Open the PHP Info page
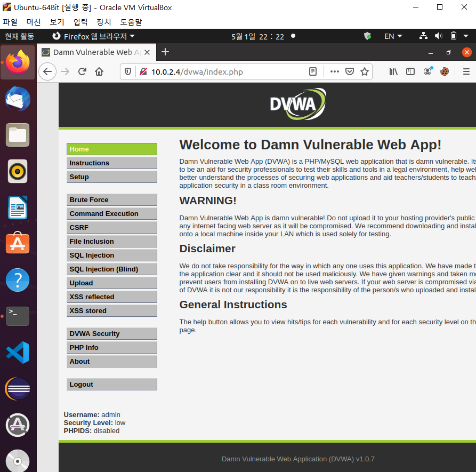The image size is (476, 472). pos(112,348)
